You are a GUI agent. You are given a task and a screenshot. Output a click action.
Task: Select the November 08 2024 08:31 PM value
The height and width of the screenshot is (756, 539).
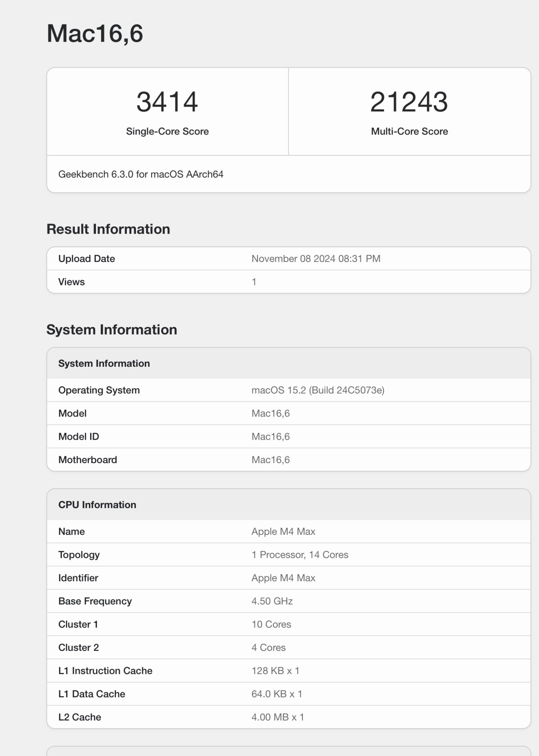point(316,259)
